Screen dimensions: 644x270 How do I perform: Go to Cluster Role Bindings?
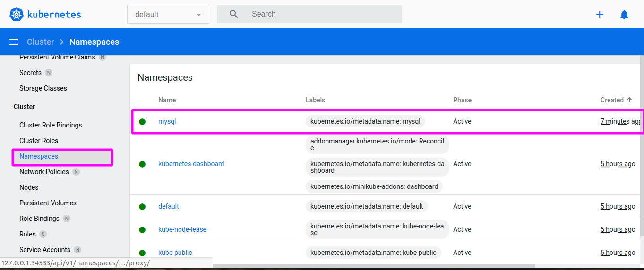[51, 125]
